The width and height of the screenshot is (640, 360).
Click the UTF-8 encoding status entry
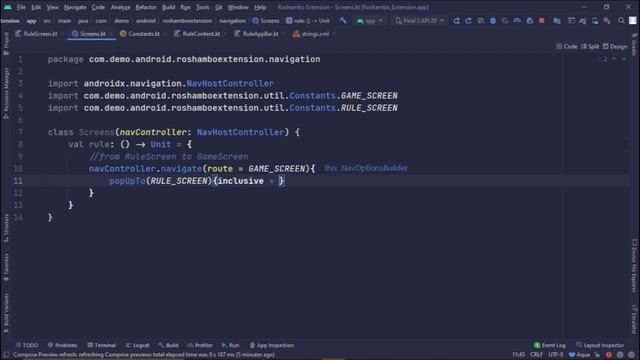pos(556,355)
